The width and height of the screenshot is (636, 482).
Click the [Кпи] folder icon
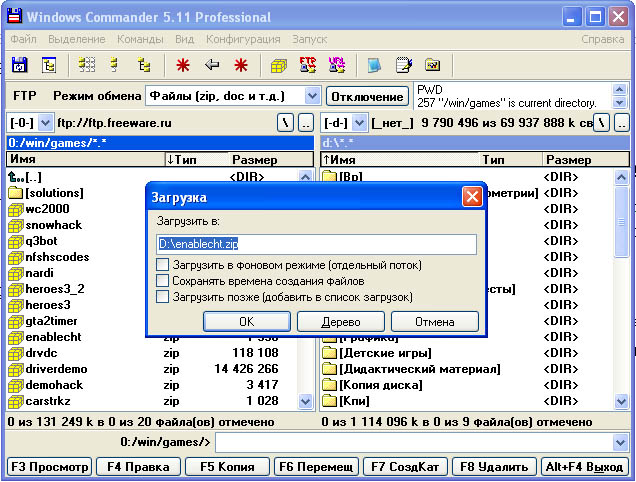[x=330, y=401]
